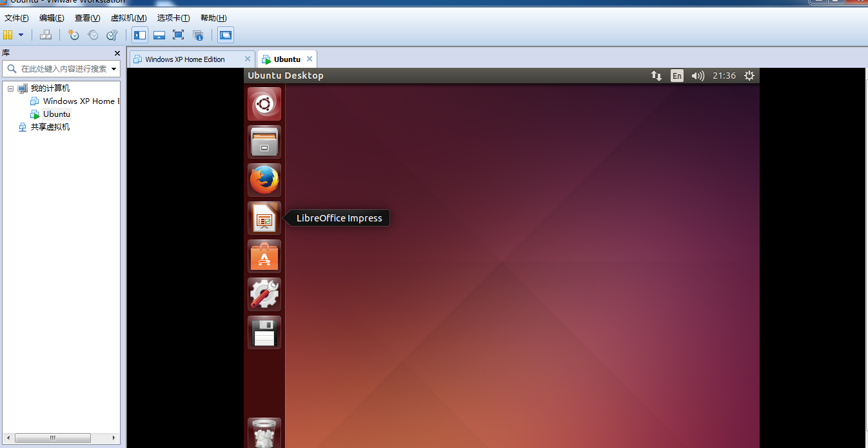Enter full screen mode via toolbar icon

click(x=179, y=35)
